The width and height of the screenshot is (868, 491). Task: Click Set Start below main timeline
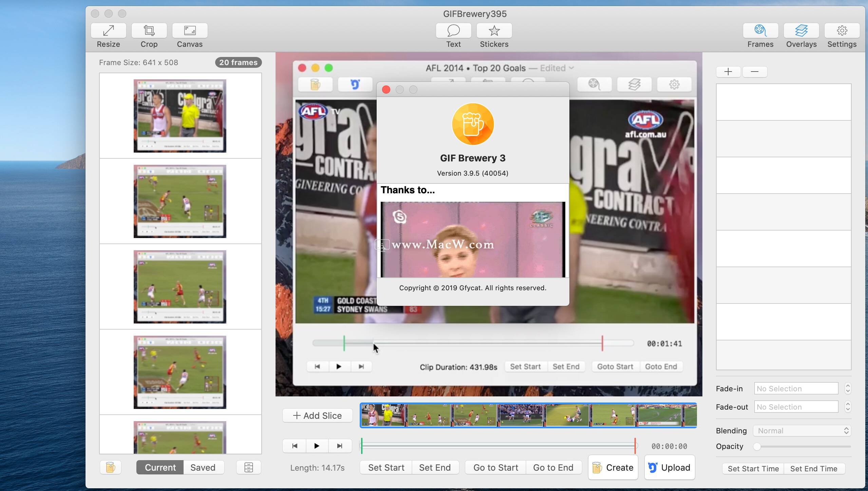[386, 467]
